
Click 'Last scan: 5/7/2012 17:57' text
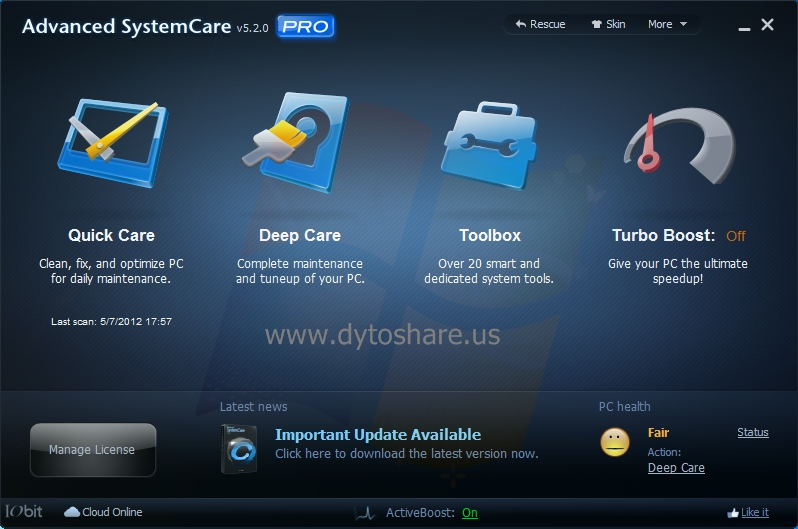click(x=111, y=321)
